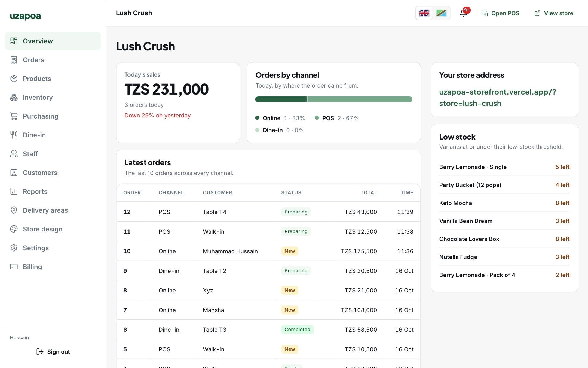Click Sign out
The image size is (588, 368).
tap(53, 352)
